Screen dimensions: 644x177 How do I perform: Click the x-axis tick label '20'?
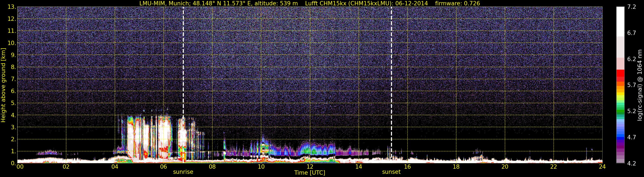[505, 167]
